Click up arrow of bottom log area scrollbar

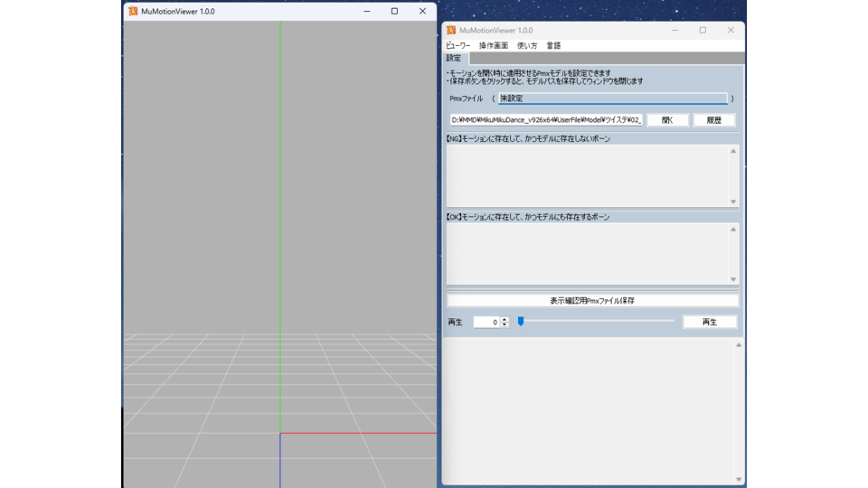click(x=739, y=344)
